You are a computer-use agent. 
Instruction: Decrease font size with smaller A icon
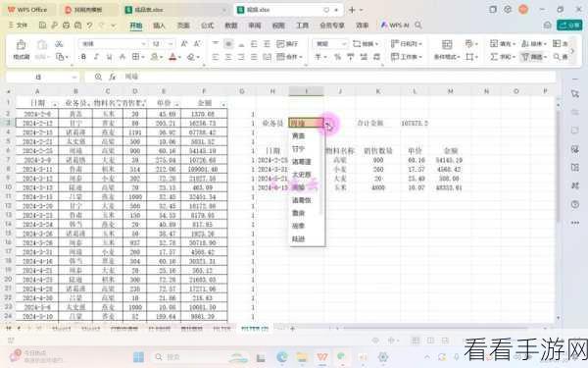point(197,44)
